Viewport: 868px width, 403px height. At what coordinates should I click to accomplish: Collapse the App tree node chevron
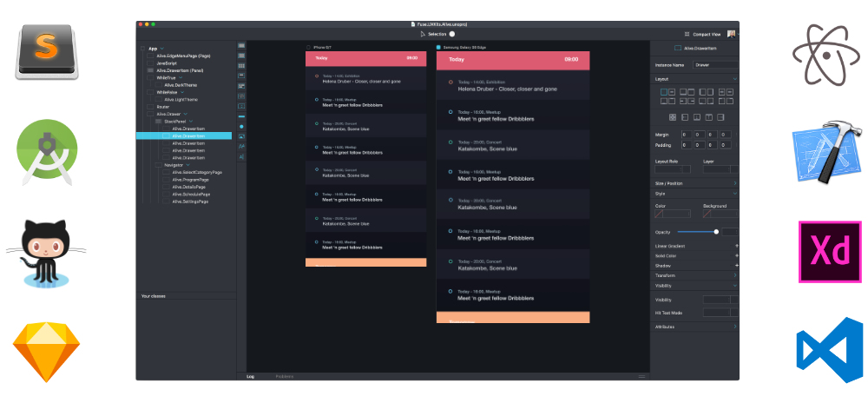(x=161, y=49)
